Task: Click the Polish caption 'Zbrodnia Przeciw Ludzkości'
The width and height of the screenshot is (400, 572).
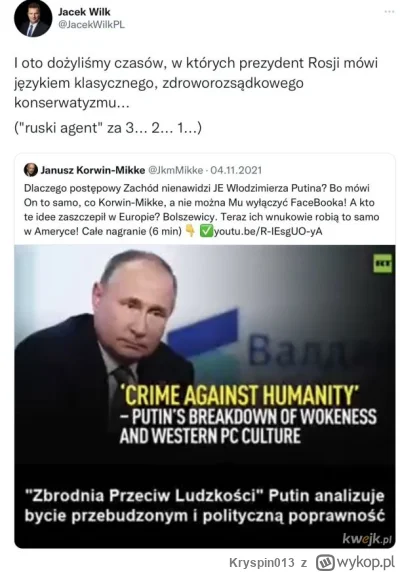Action: pyautogui.click(x=144, y=496)
